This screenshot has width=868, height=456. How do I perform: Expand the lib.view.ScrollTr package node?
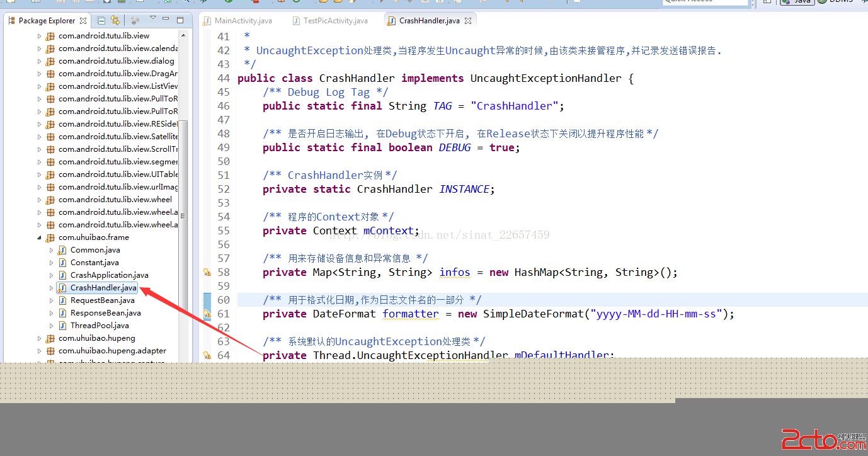tap(39, 149)
